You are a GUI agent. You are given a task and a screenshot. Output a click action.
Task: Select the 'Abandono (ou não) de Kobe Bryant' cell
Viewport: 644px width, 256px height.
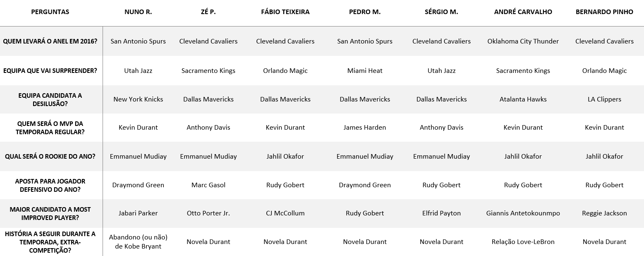138,242
